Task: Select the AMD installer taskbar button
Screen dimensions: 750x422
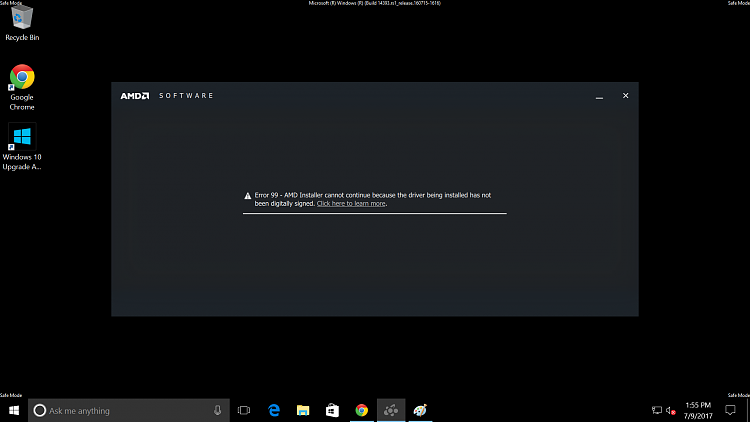Action: (x=391, y=411)
